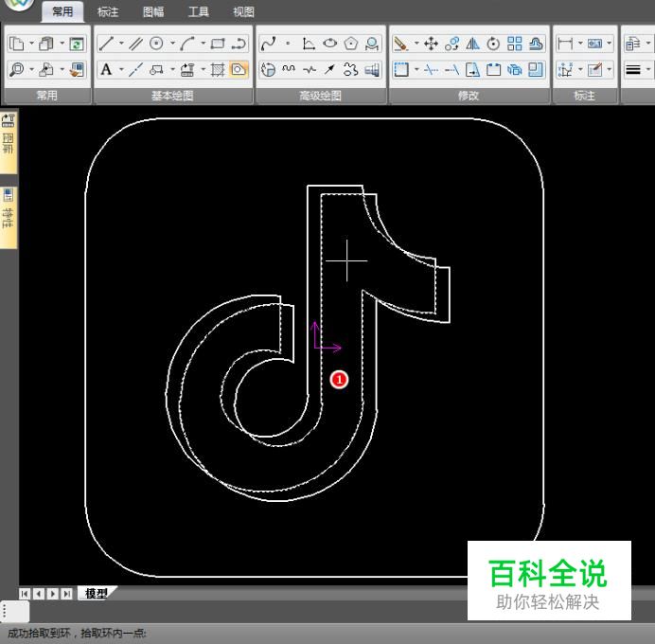Select the Erase (eraser) tool

401,44
